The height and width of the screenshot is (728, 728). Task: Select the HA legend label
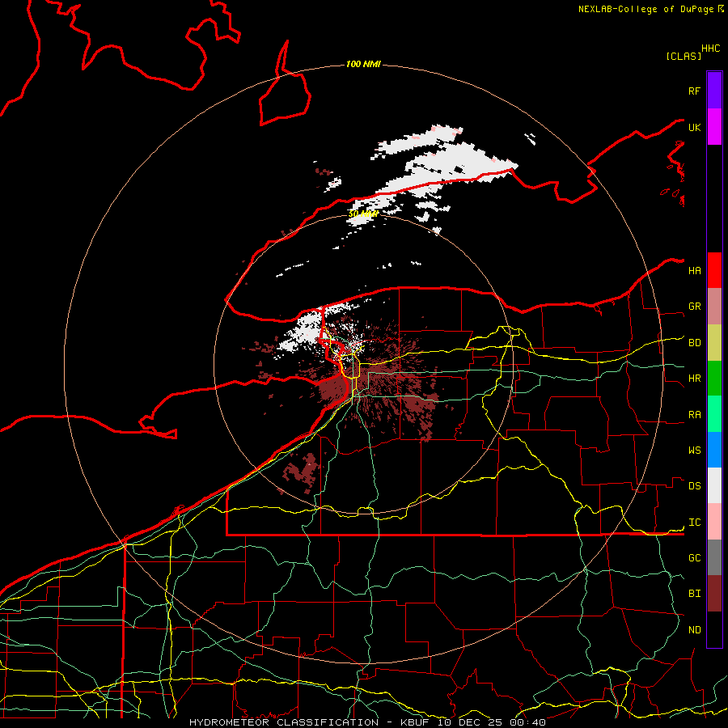coord(695,270)
